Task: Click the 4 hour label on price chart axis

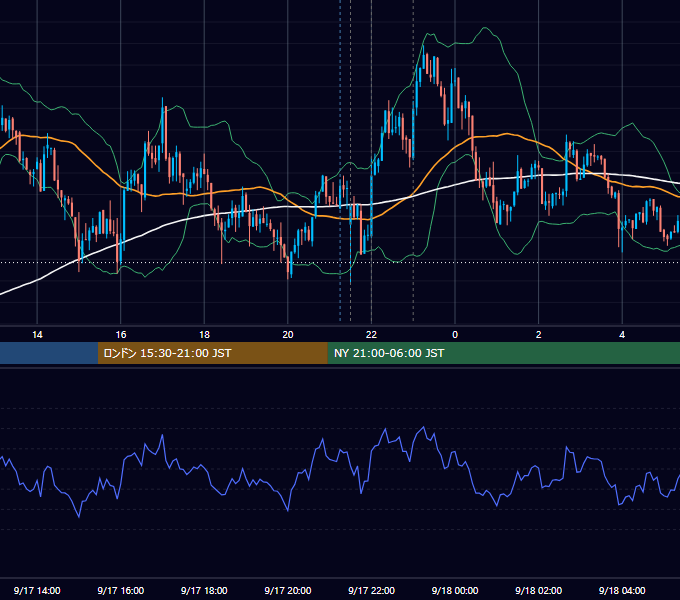Action: [622, 335]
